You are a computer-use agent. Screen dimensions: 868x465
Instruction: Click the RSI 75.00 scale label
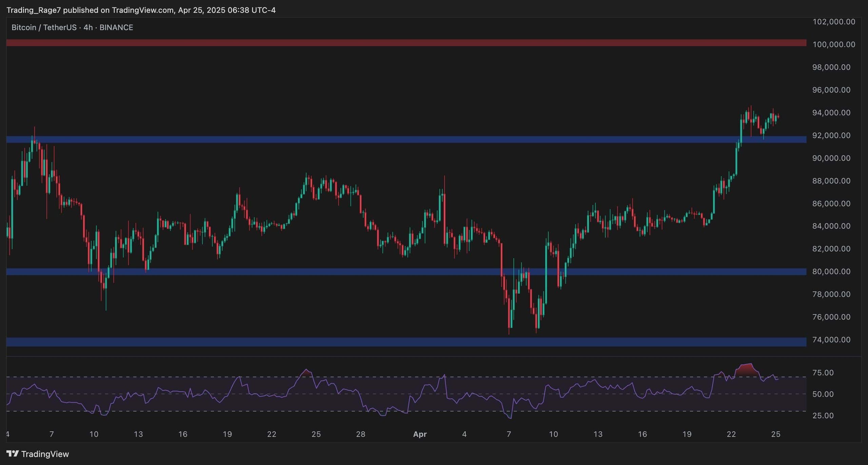823,372
